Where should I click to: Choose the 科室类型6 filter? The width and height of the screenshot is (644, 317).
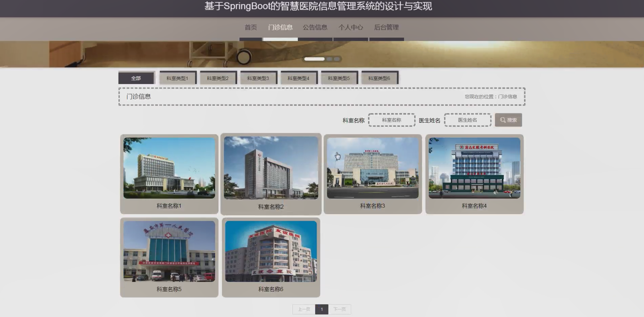click(379, 78)
